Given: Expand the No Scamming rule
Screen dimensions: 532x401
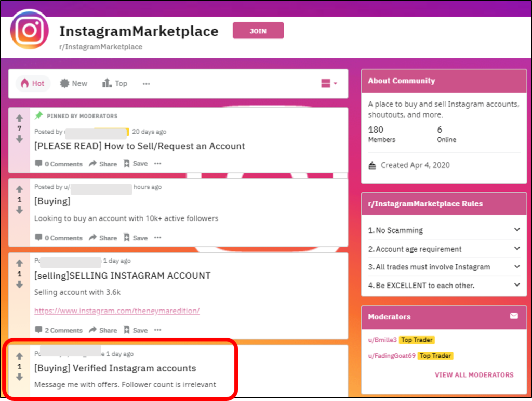Looking at the screenshot, I should coord(516,230).
